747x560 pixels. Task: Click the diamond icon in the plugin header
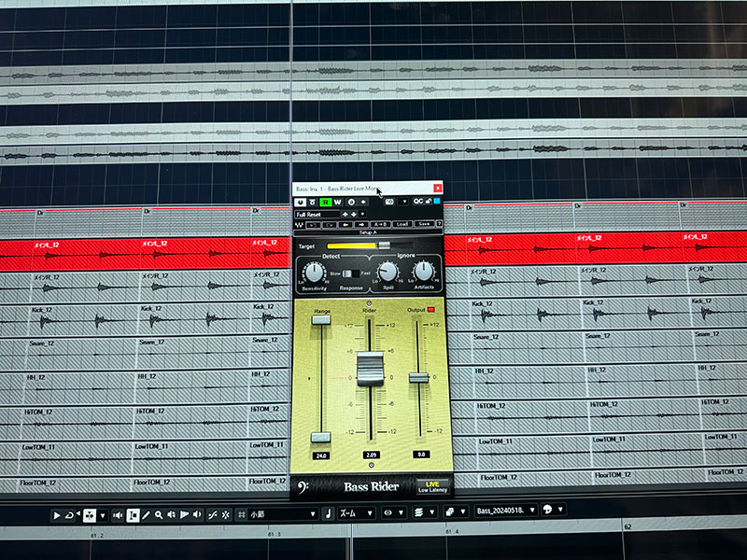coord(363,202)
